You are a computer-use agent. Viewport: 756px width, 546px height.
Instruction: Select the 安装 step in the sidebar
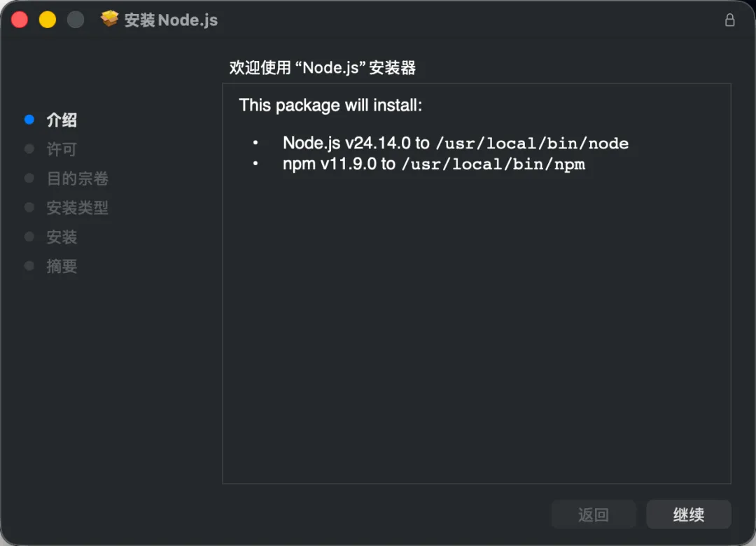coord(62,237)
